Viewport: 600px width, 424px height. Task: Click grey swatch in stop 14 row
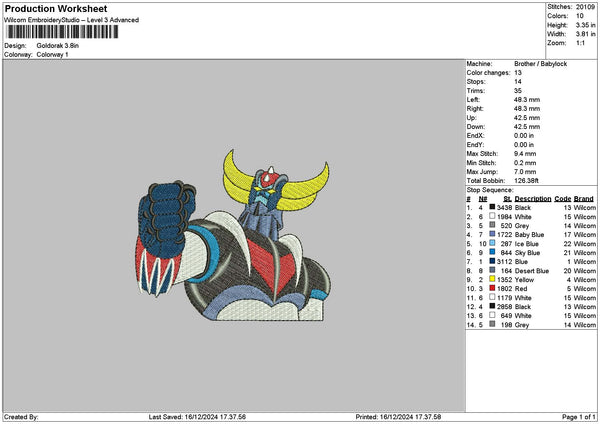pos(492,324)
